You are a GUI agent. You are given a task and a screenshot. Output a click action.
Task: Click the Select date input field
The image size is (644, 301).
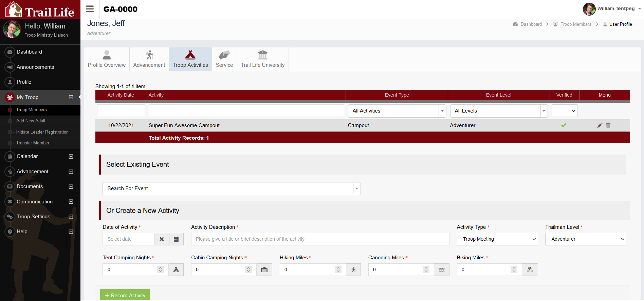click(x=128, y=239)
